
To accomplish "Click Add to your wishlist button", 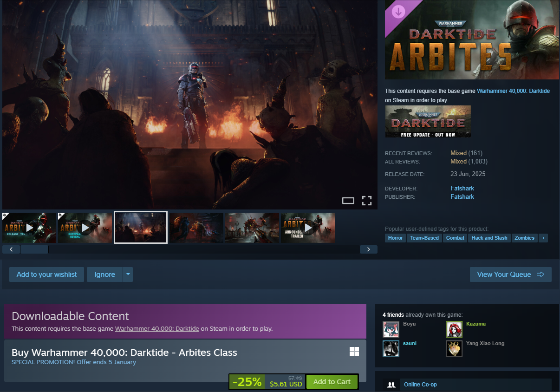I will tap(46, 274).
